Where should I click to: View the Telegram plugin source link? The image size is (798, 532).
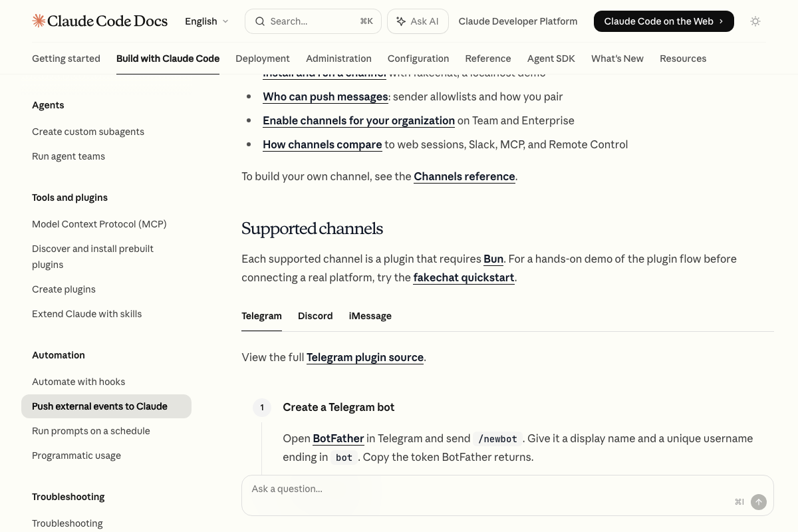(364, 357)
